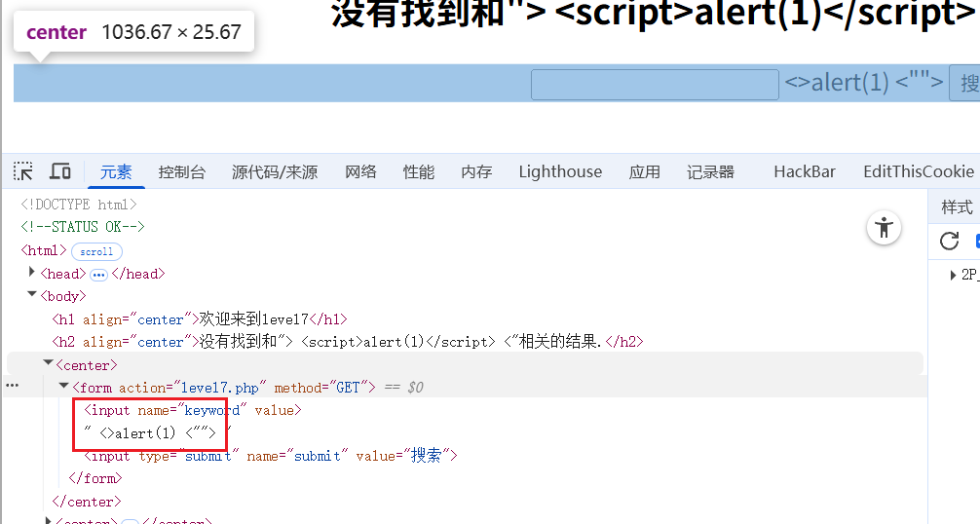Image resolution: width=980 pixels, height=524 pixels.
Task: Open the 记录器 tab
Action: [x=710, y=171]
